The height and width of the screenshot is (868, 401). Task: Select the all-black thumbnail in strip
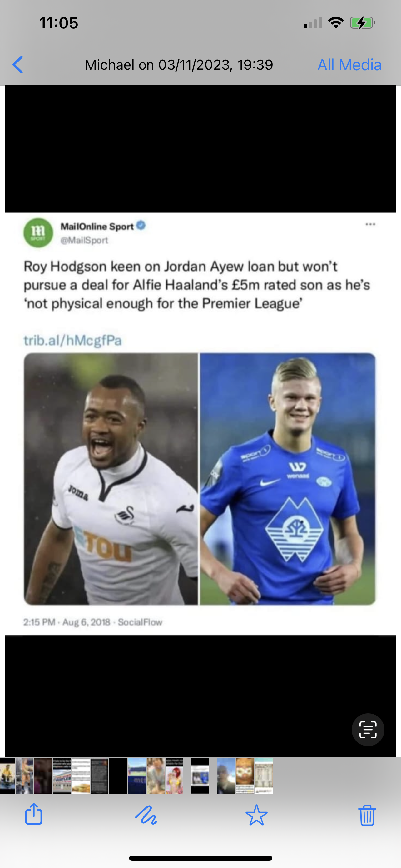(118, 776)
